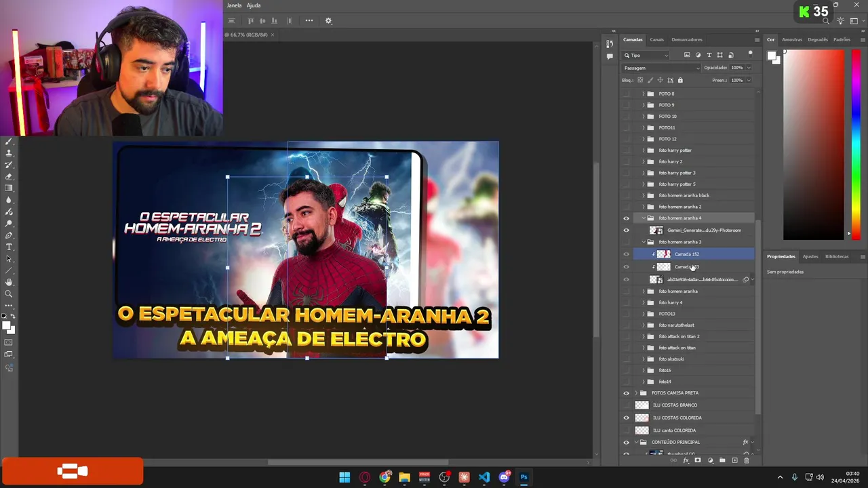
Task: Expand foto attack on titan 2 group
Action: tap(644, 336)
